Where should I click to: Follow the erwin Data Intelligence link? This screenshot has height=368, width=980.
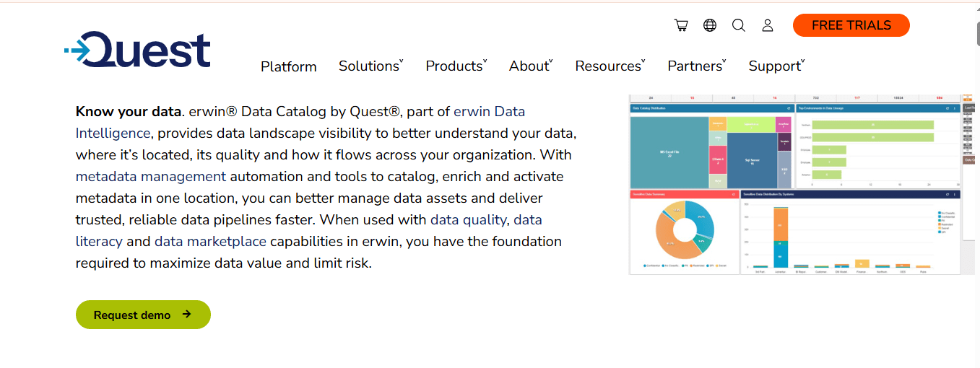[300, 122]
